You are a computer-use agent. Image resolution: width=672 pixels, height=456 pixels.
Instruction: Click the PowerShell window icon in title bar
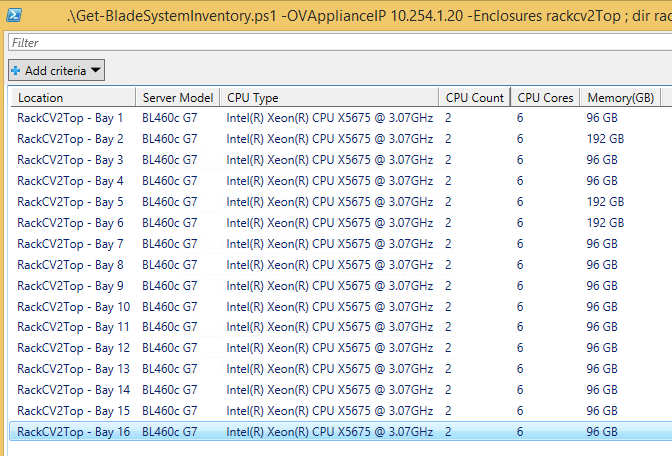pos(14,15)
